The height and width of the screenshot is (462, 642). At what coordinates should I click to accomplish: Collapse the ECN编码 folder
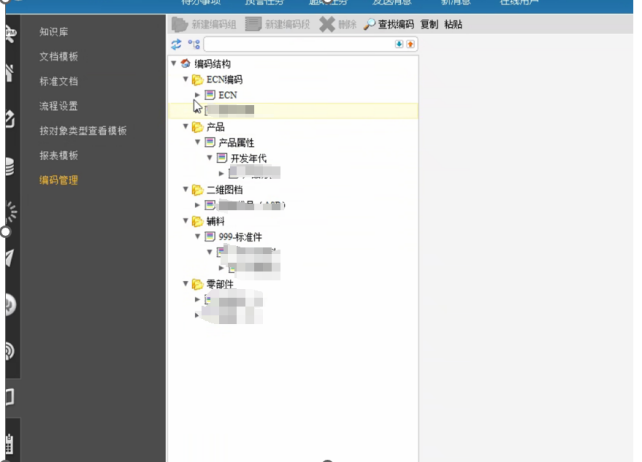(185, 79)
